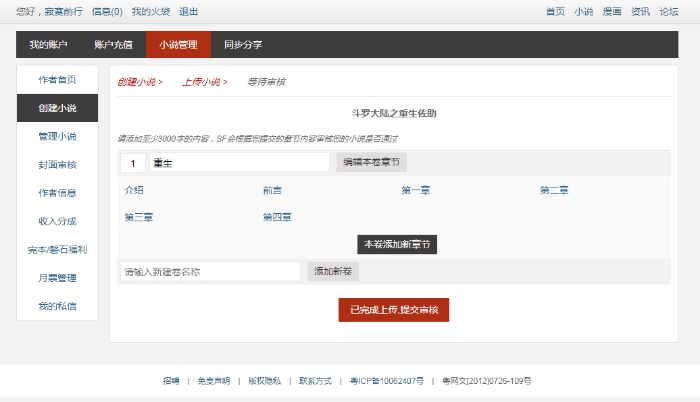The image size is (700, 402).
Task: Open 管理小说 sidebar item
Action: (57, 136)
